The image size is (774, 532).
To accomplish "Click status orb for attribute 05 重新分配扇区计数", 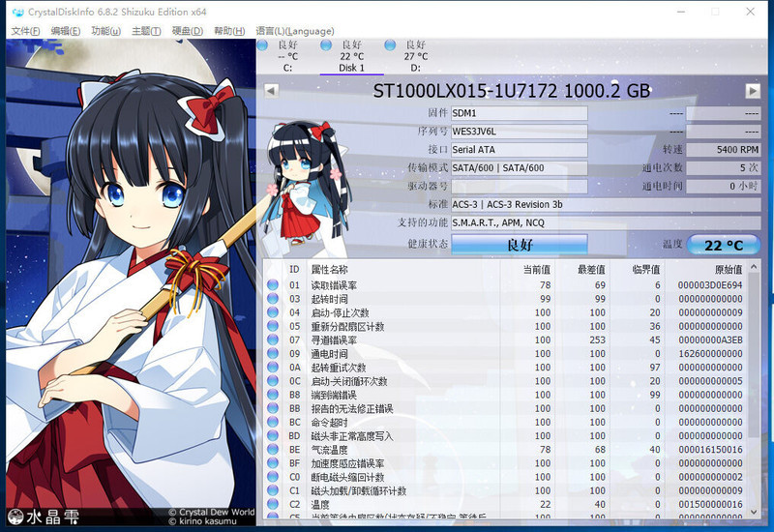I will pos(273,327).
